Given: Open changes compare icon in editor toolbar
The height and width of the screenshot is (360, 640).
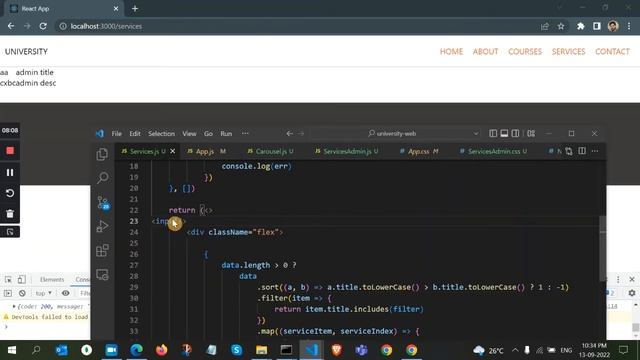Looking at the screenshot, I should coord(569,151).
